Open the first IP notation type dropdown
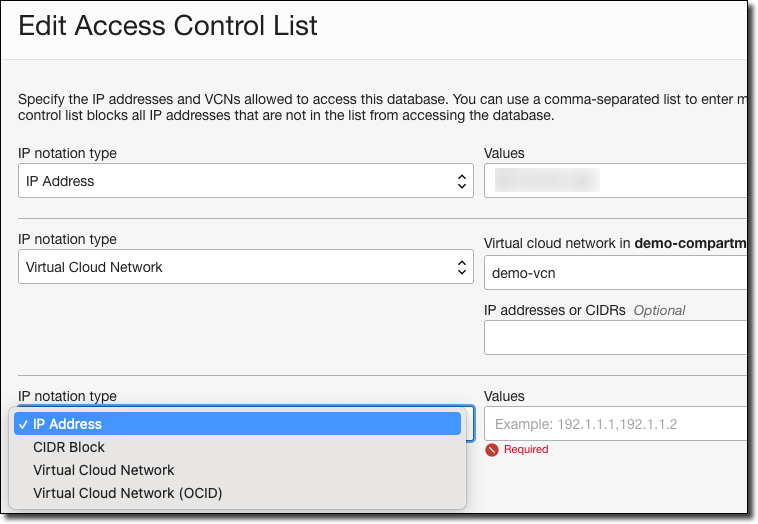The image size is (758, 524). tap(246, 181)
